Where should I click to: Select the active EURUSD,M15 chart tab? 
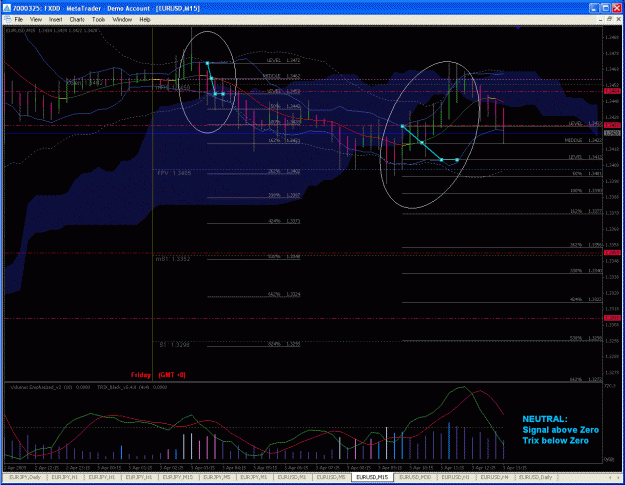coord(372,477)
